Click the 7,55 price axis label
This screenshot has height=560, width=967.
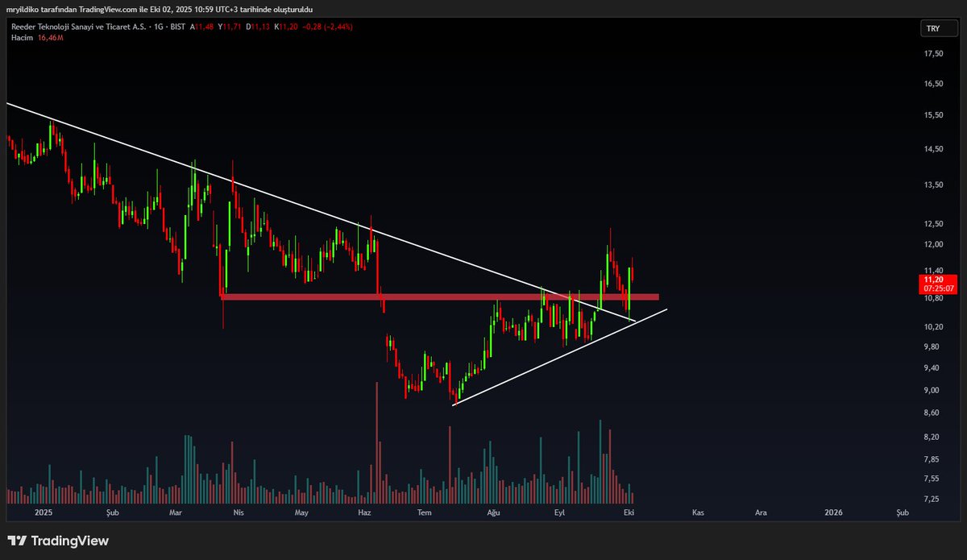pyautogui.click(x=932, y=478)
